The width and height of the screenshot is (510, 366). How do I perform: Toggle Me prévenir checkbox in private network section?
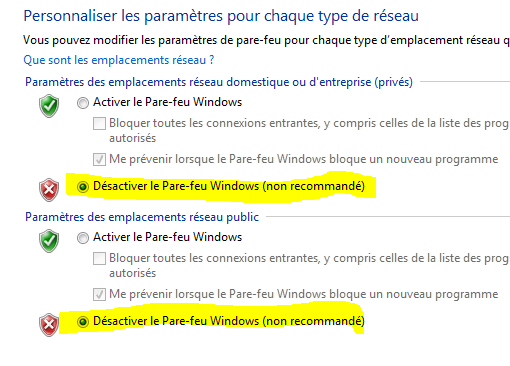99,159
